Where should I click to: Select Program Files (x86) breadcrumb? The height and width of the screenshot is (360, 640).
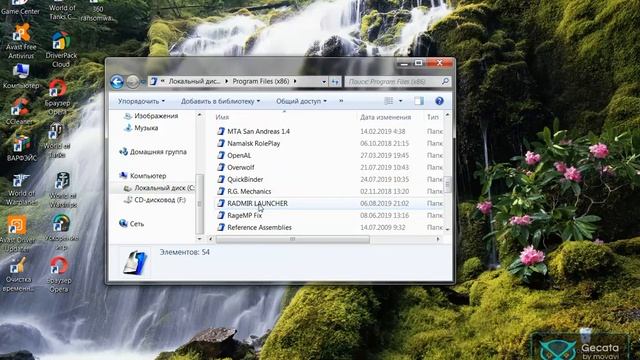(261, 82)
